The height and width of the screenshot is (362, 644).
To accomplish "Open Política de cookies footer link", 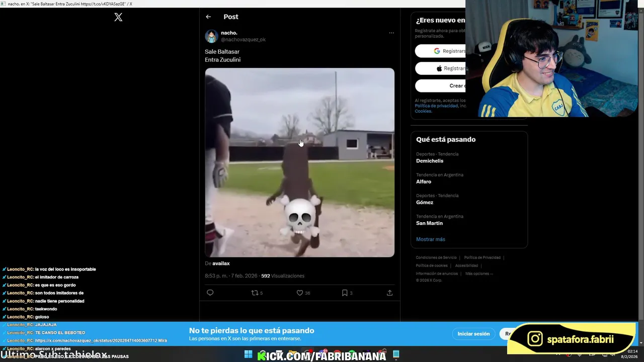I will coord(432,265).
